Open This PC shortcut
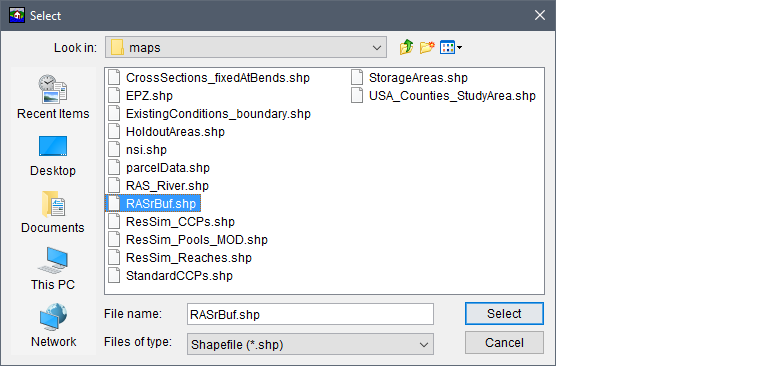The height and width of the screenshot is (366, 782). [53, 269]
